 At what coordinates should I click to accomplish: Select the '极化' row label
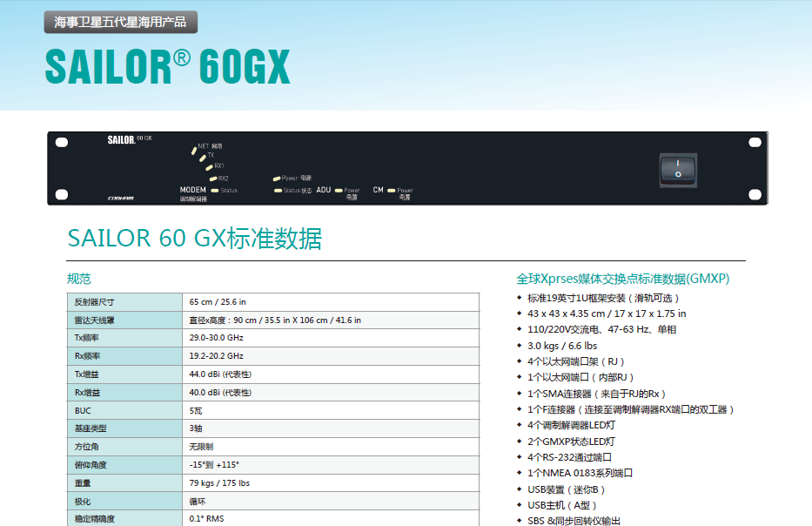point(83,501)
